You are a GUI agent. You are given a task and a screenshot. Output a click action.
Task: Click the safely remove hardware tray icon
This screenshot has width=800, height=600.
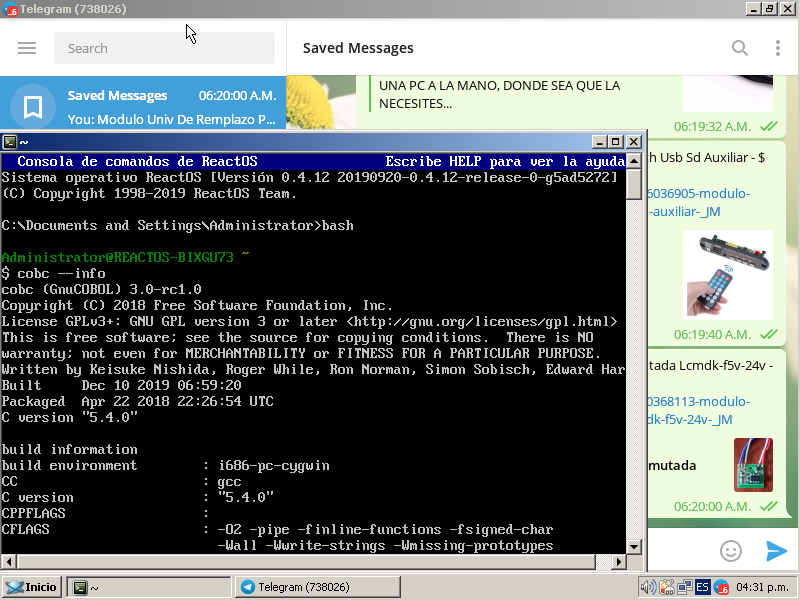[666, 587]
